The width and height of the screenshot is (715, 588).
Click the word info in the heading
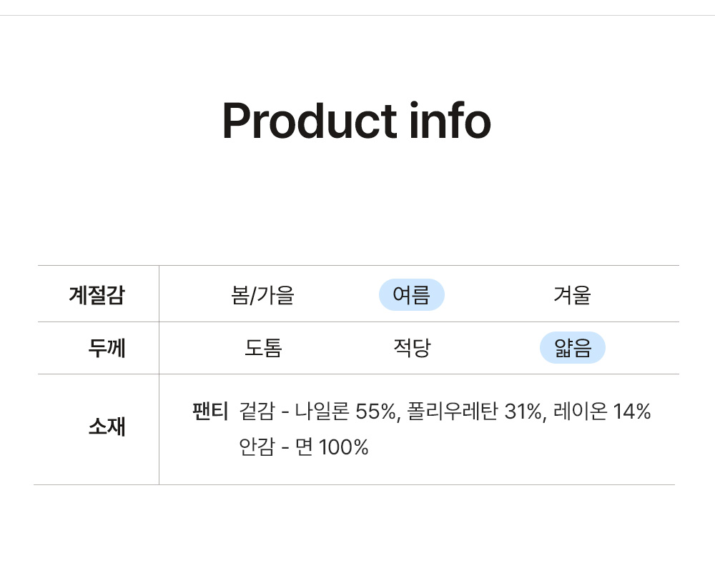[x=450, y=120]
